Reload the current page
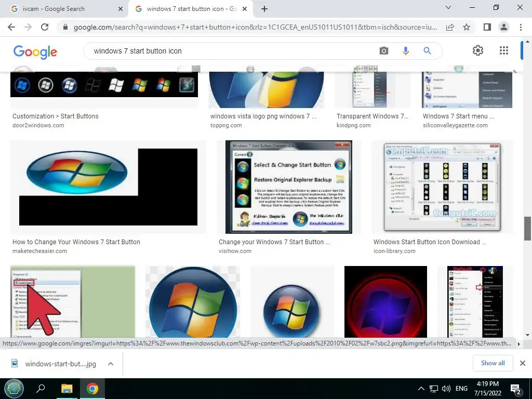Viewport: 532px width, 399px height. pyautogui.click(x=45, y=27)
